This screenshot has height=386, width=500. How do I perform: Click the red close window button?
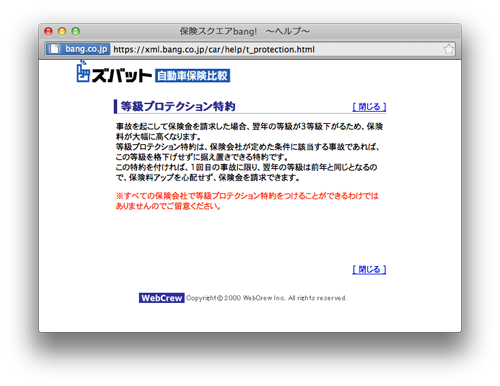pyautogui.click(x=48, y=31)
